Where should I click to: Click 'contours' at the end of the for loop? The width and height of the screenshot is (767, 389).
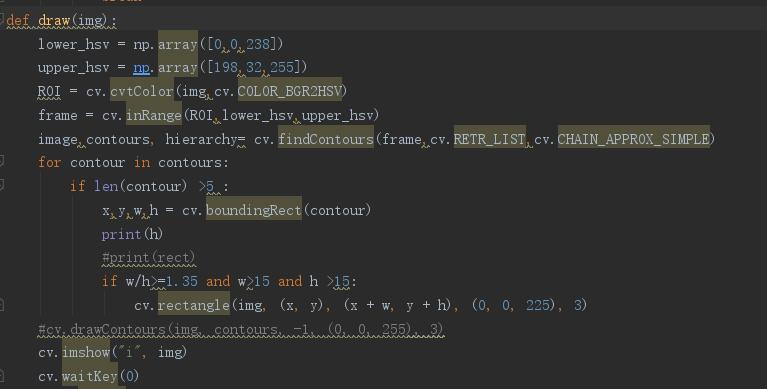click(189, 163)
